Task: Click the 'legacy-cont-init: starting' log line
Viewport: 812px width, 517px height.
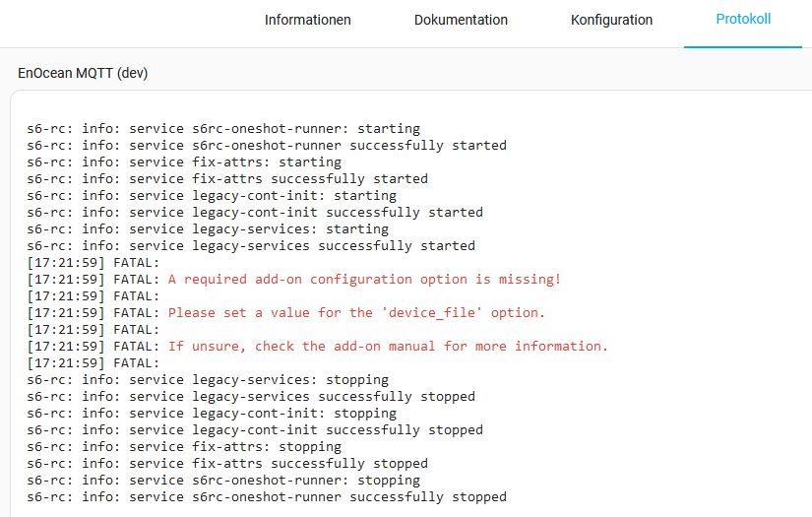Action: click(x=212, y=196)
